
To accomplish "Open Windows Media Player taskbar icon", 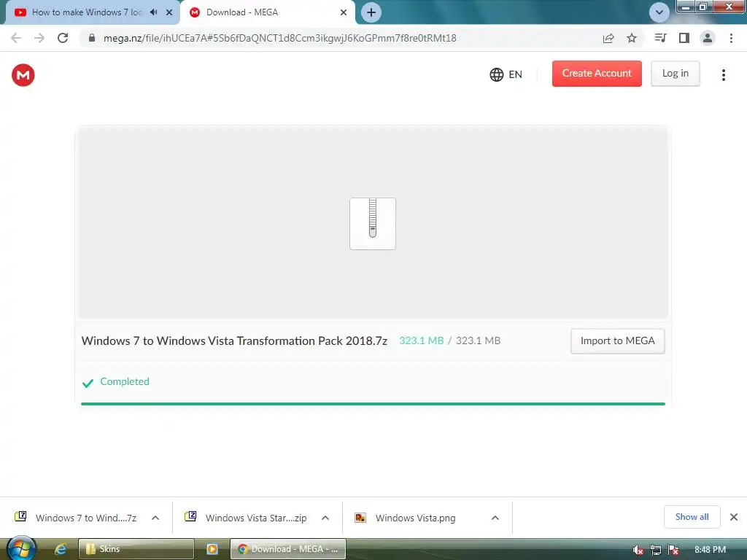I will pyautogui.click(x=212, y=549).
